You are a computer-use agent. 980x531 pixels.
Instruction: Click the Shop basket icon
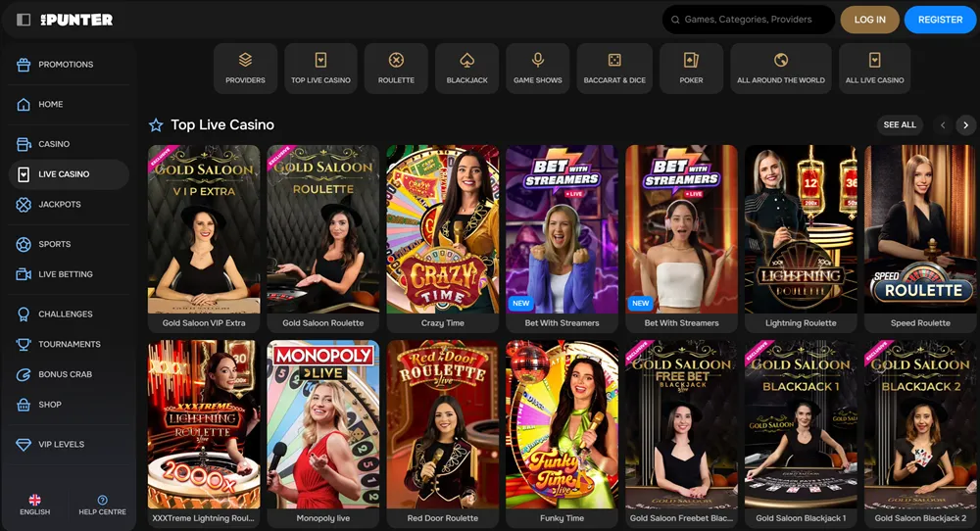[24, 405]
